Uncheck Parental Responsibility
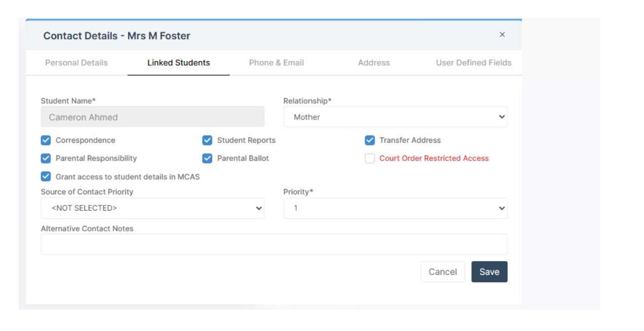 click(x=46, y=158)
